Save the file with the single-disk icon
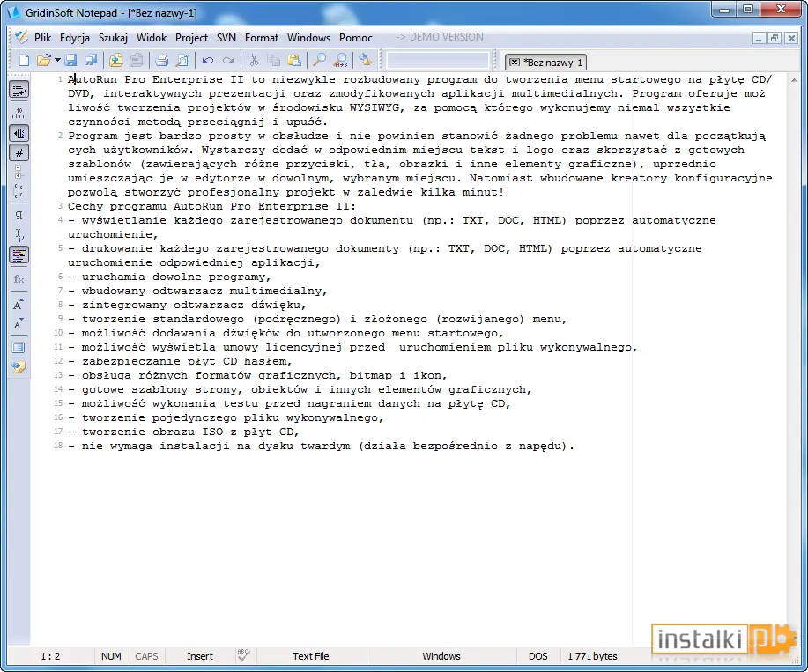This screenshot has width=808, height=672. pos(71,60)
